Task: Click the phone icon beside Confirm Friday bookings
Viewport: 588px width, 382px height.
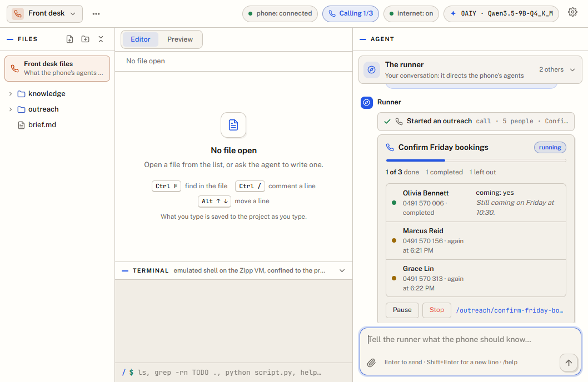Action: coord(390,147)
